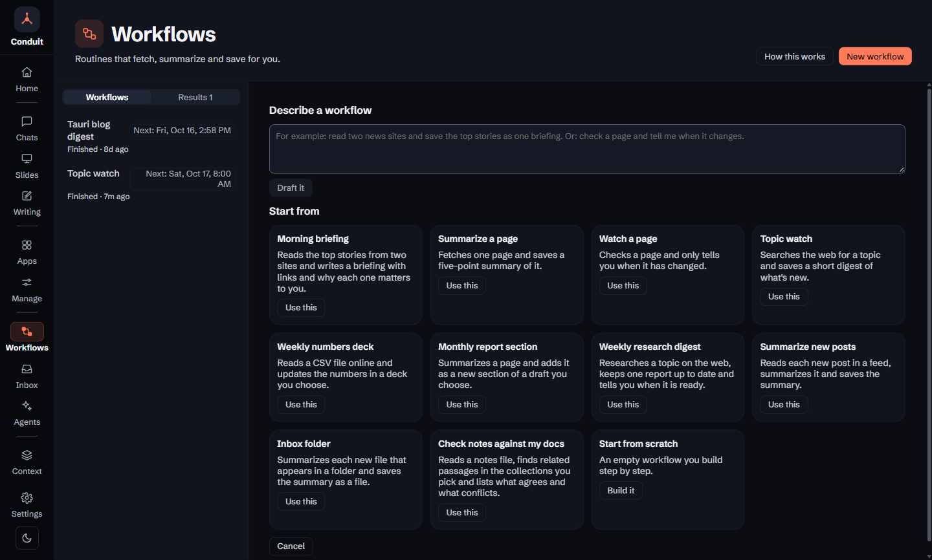
Task: Use the Topic watch template card
Action: pos(784,297)
